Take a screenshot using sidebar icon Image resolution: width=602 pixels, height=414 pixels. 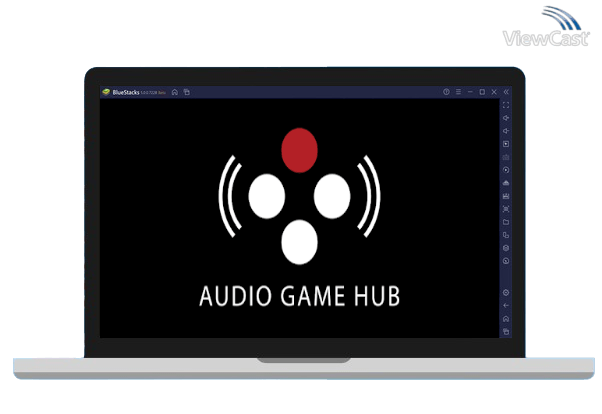click(506, 209)
